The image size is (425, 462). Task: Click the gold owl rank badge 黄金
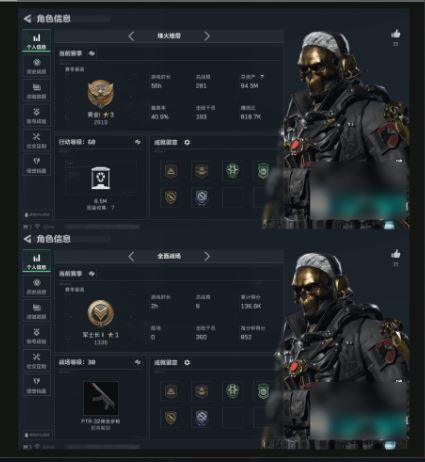tap(100, 94)
